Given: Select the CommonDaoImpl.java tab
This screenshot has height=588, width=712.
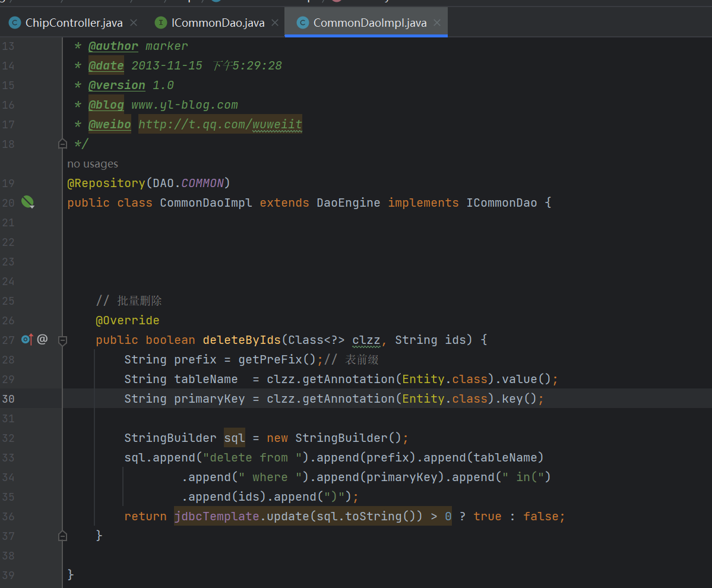Looking at the screenshot, I should (366, 23).
